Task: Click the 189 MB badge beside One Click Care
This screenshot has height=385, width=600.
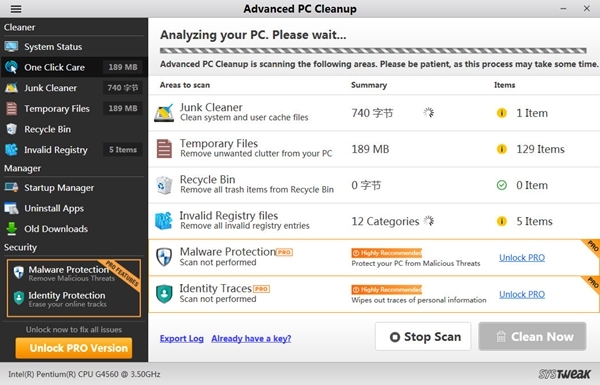Action: [123, 67]
